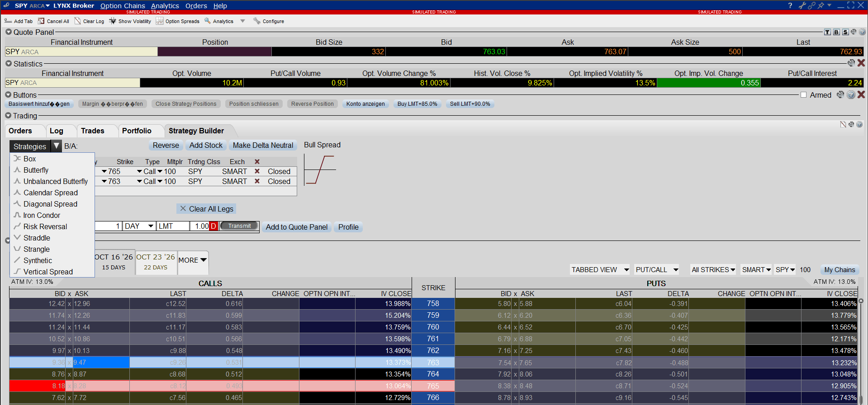Enable the Armed checkbox

pos(803,95)
